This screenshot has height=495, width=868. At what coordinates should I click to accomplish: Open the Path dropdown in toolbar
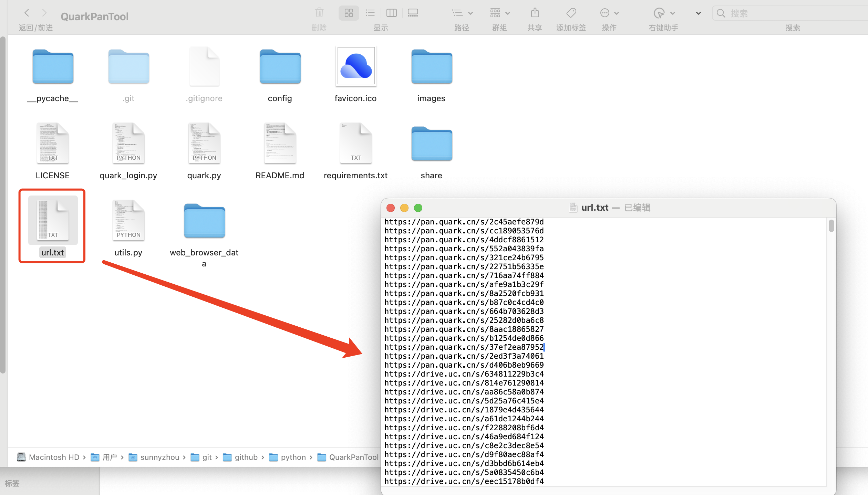tap(462, 13)
